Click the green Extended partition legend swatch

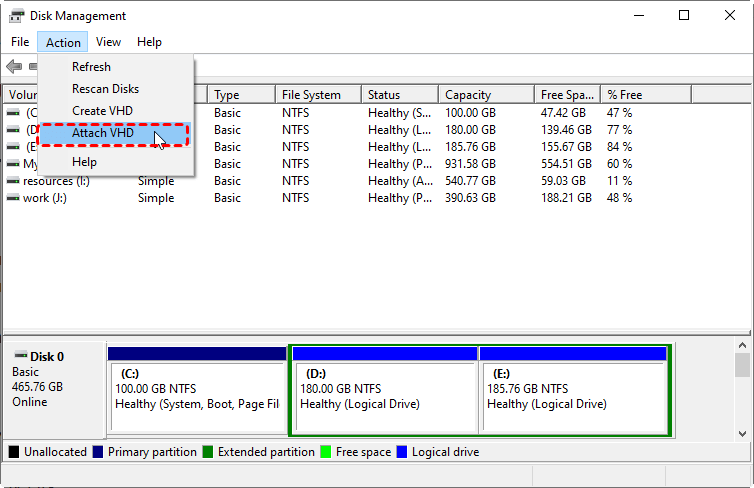point(208,452)
